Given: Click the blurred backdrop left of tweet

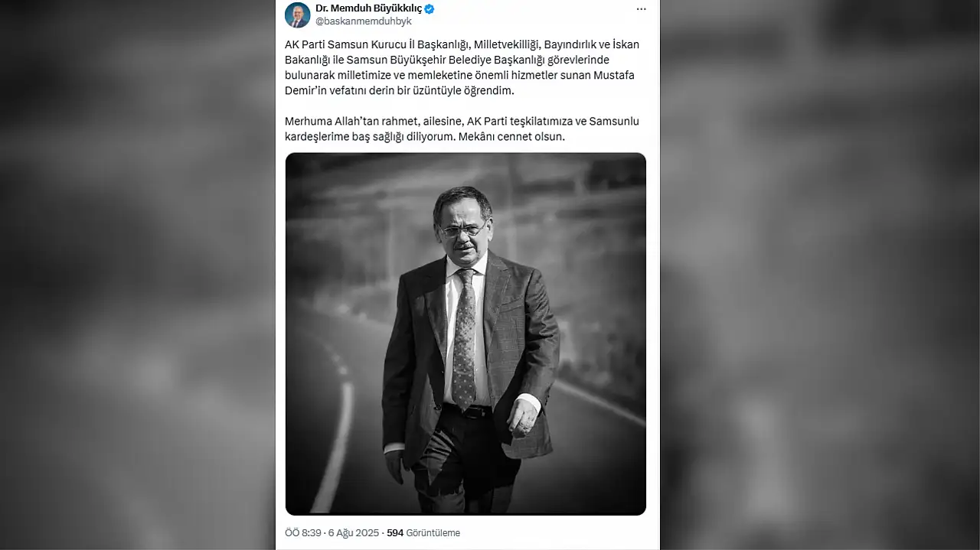Looking at the screenshot, I should tap(138, 275).
